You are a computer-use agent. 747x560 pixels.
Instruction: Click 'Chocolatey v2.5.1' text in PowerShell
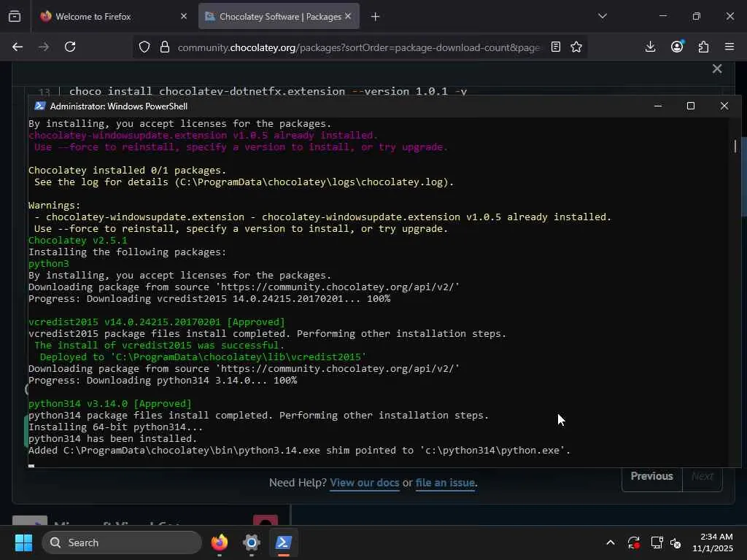pyautogui.click(x=77, y=241)
